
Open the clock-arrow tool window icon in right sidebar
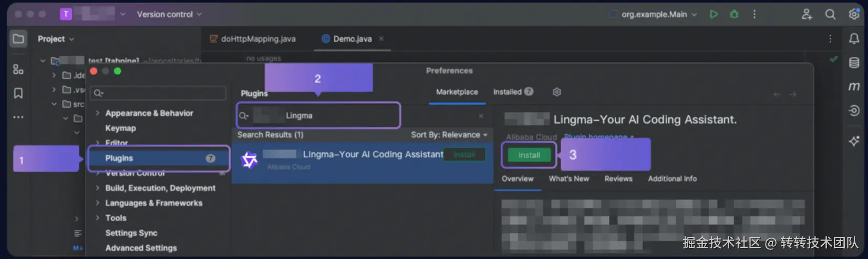(x=854, y=111)
